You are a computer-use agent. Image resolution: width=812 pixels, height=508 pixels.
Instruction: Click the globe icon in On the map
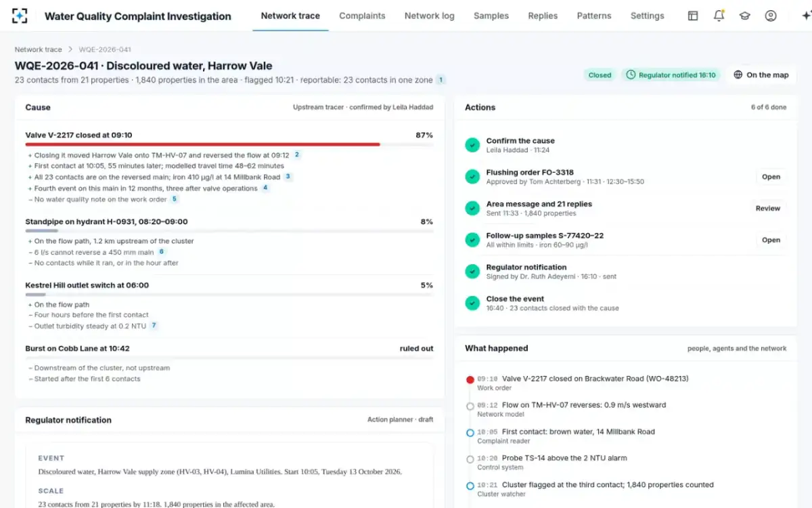coord(738,75)
